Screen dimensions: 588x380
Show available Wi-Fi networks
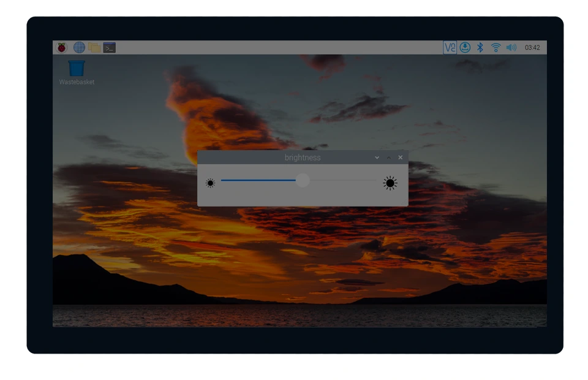coord(496,47)
